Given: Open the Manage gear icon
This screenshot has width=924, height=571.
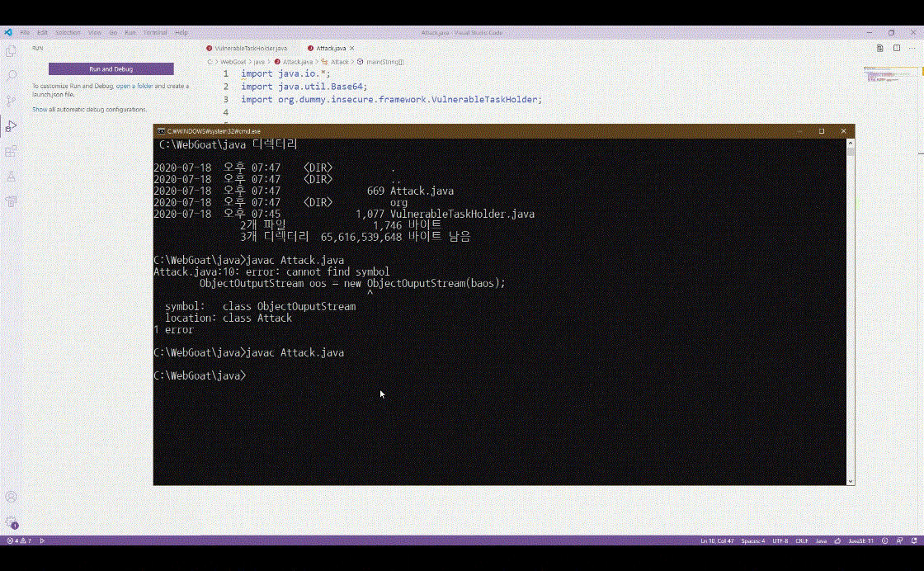Looking at the screenshot, I should (11, 522).
